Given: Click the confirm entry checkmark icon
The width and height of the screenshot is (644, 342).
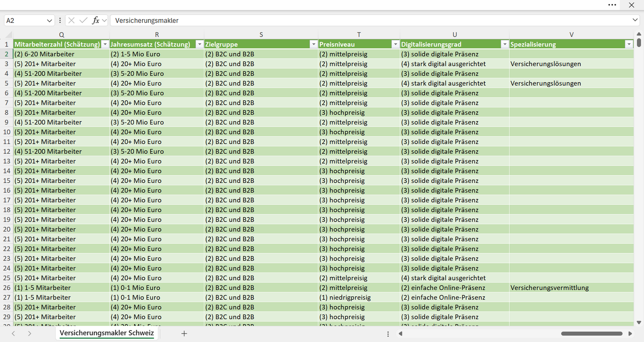Looking at the screenshot, I should (x=83, y=21).
